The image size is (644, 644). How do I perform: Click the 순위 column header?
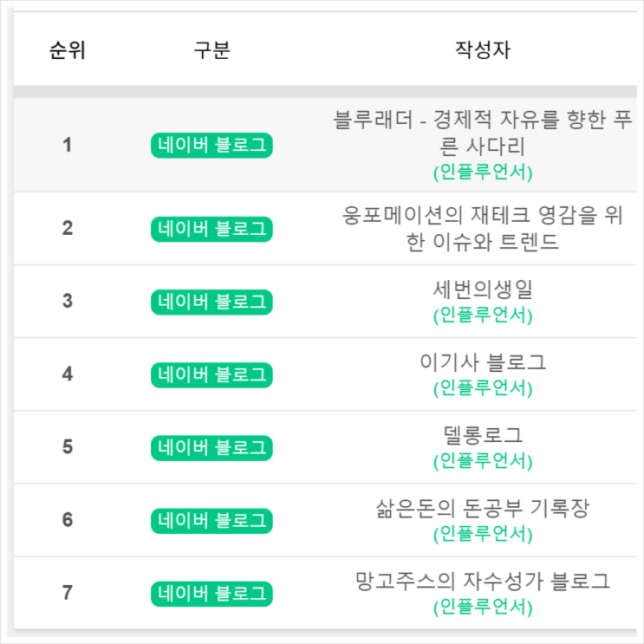tap(67, 50)
